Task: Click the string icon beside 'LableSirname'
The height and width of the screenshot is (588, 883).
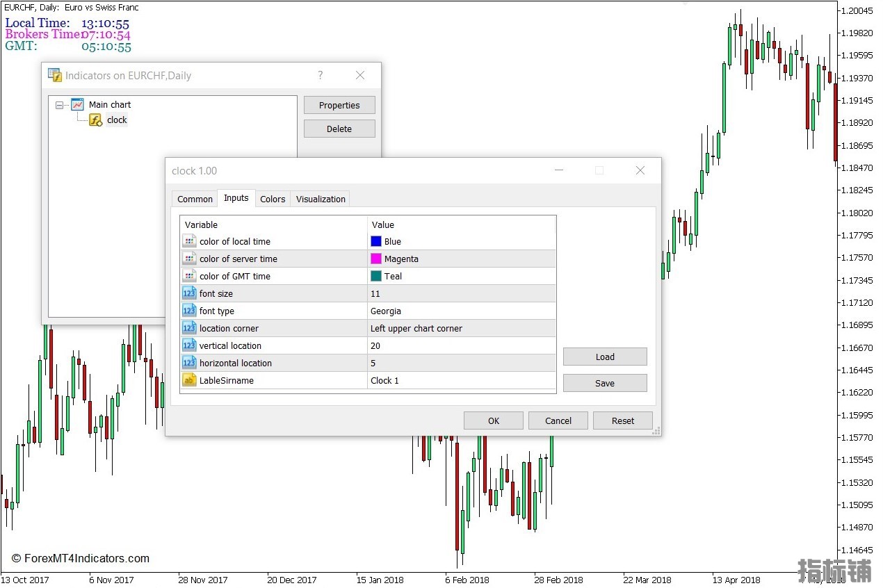Action: (x=189, y=380)
